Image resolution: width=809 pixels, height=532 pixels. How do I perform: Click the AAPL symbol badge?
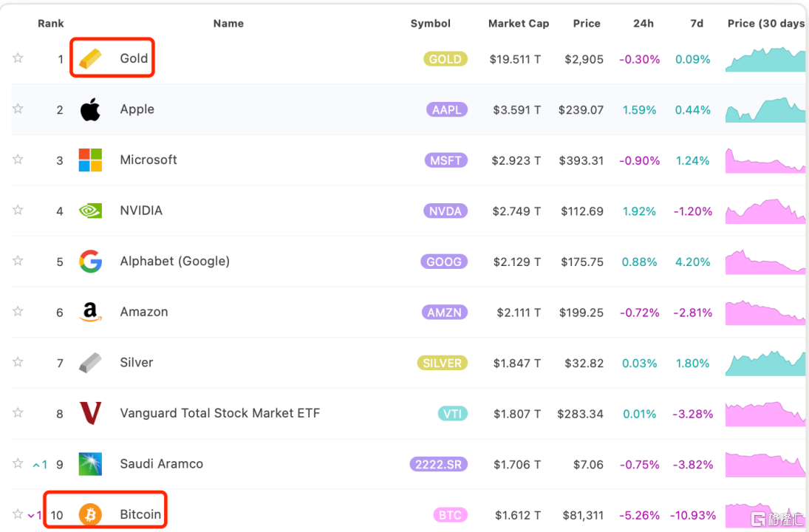point(447,109)
